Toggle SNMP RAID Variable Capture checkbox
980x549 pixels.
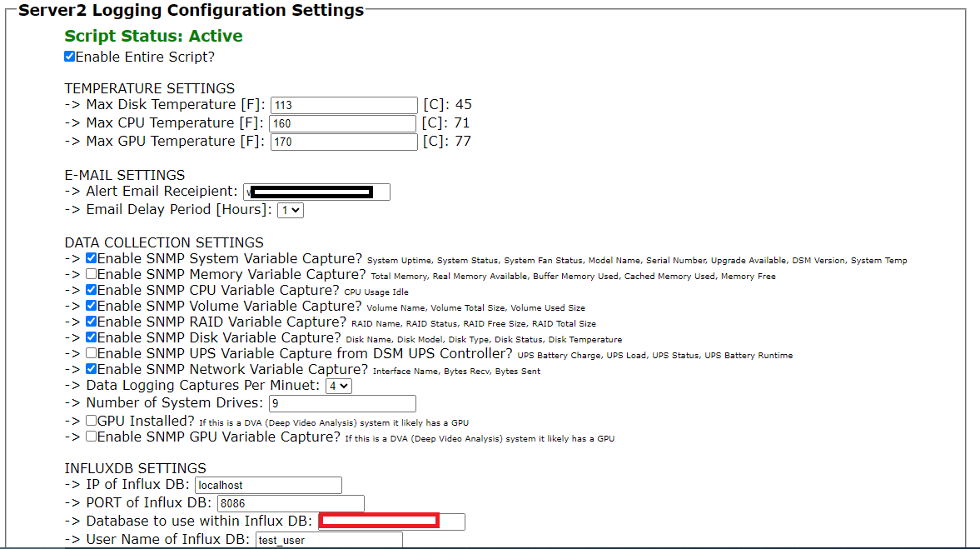[92, 322]
